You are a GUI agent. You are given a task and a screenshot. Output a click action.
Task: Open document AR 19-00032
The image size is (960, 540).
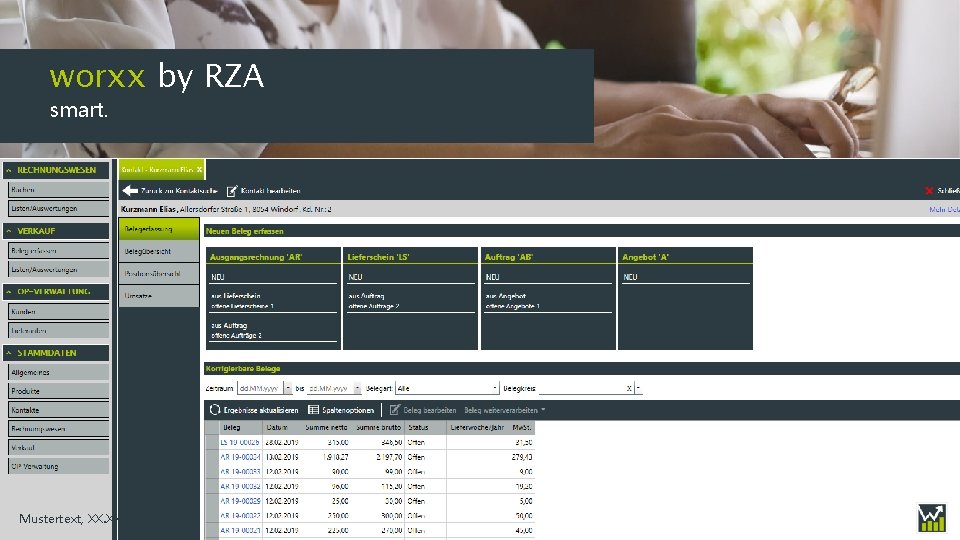(240, 486)
